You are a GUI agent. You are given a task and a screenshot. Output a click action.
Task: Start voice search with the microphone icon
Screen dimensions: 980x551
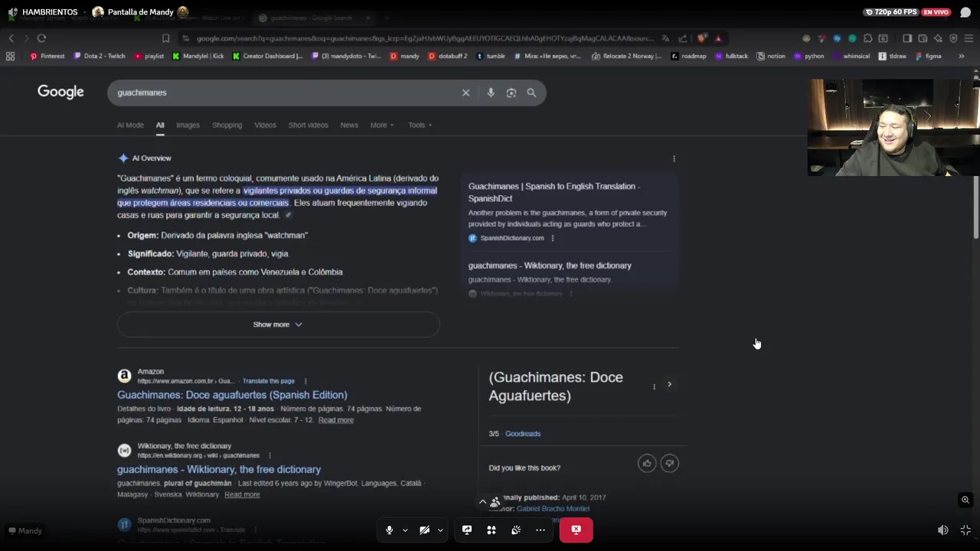tap(491, 93)
